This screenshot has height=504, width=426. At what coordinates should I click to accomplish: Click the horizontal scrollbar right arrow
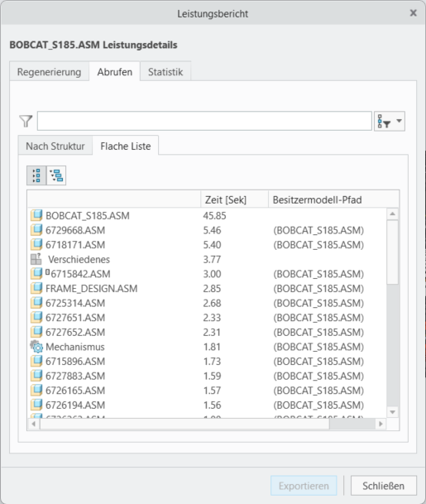pyautogui.click(x=381, y=424)
